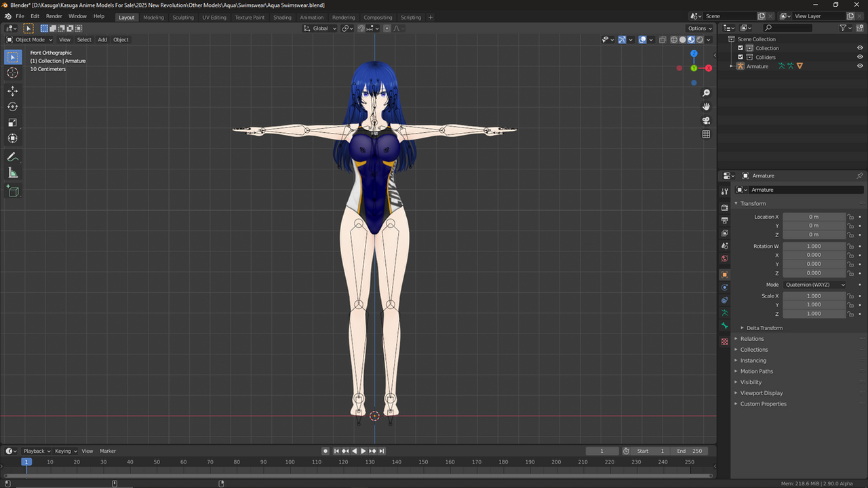Select the Cursor tool in viewport toolbar
Image resolution: width=868 pixels, height=488 pixels.
pyautogui.click(x=13, y=73)
